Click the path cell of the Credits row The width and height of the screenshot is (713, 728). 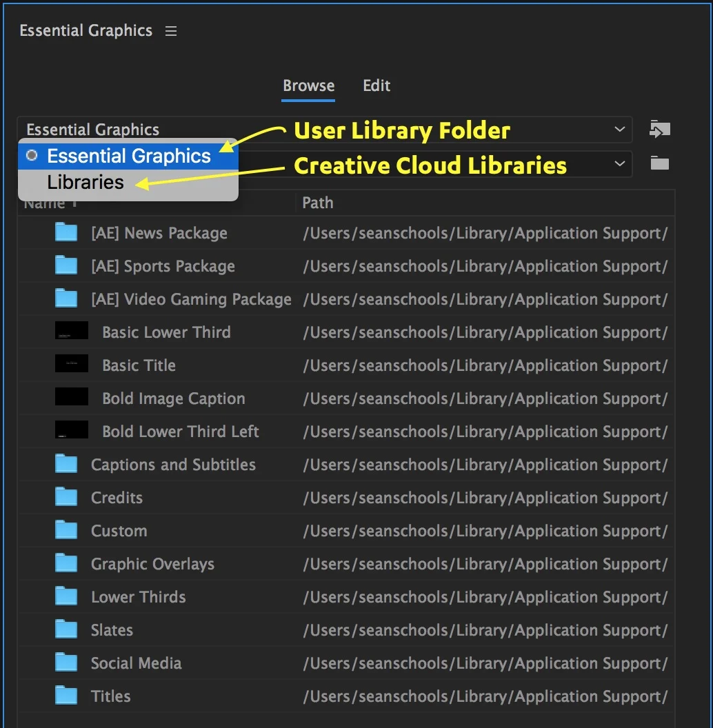pos(485,498)
